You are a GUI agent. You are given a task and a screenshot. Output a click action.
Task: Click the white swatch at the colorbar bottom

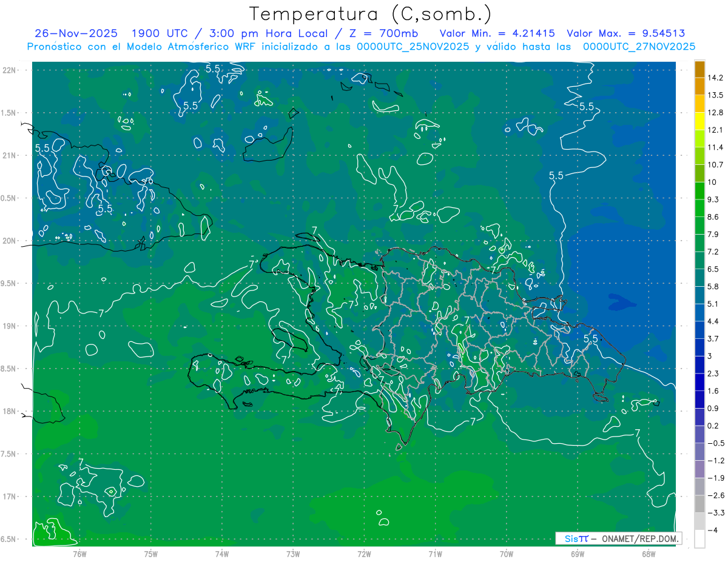(x=699, y=539)
